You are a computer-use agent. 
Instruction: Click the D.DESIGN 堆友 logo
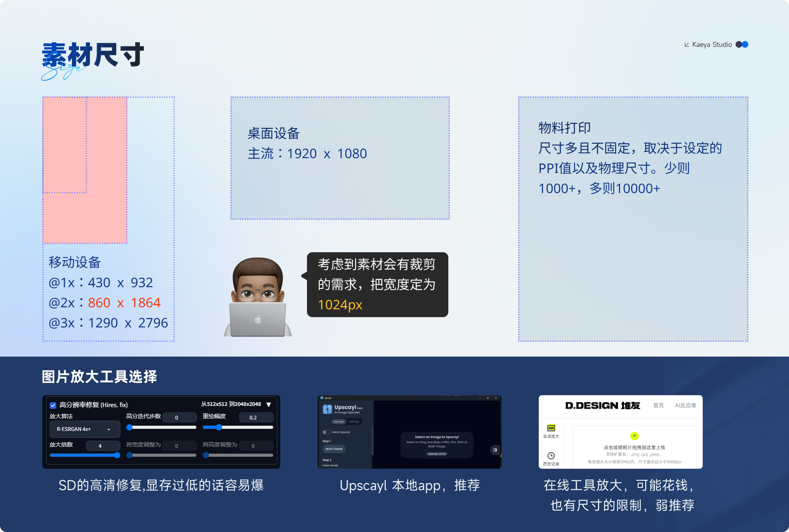tap(602, 405)
